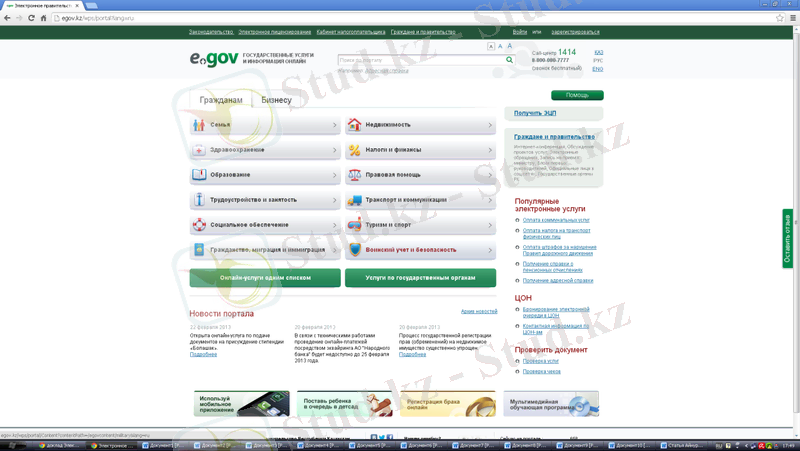Expand the Здравоохранение category chevron
Screen dimensions: 800x451
coord(335,150)
